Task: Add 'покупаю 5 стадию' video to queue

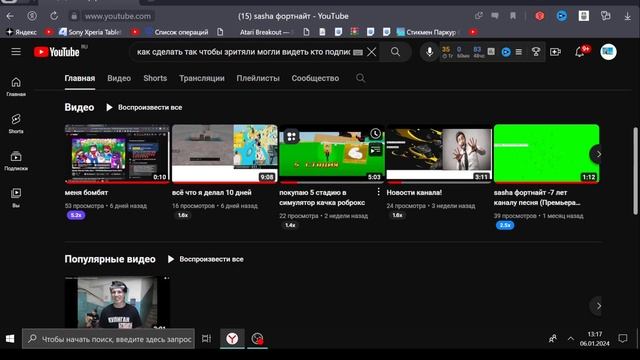Action: 376,150
